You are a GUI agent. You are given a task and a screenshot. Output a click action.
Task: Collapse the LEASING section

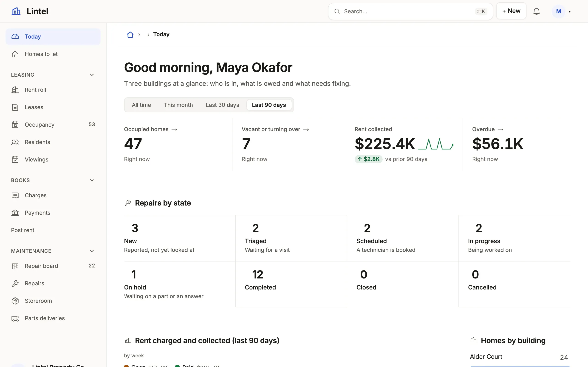(x=92, y=75)
